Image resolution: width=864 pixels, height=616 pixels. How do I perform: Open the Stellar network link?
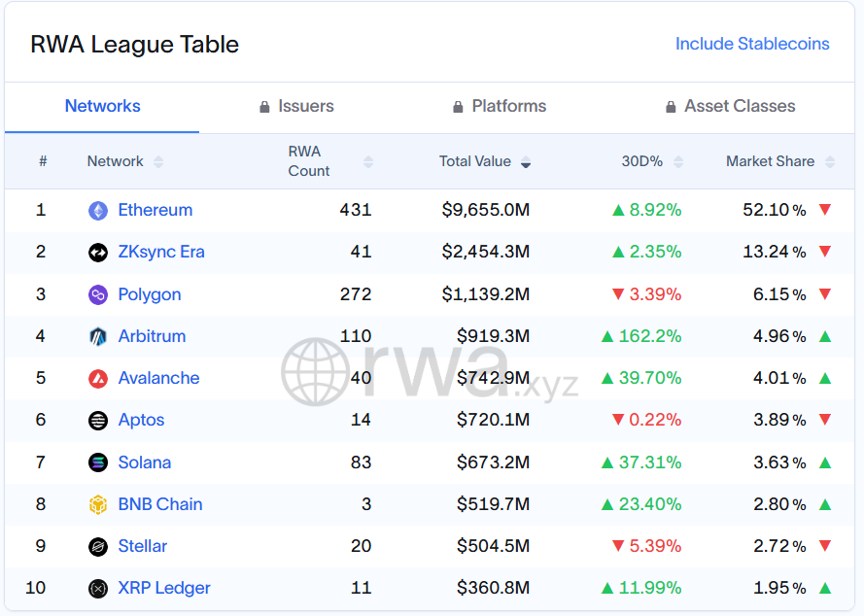pos(143,546)
